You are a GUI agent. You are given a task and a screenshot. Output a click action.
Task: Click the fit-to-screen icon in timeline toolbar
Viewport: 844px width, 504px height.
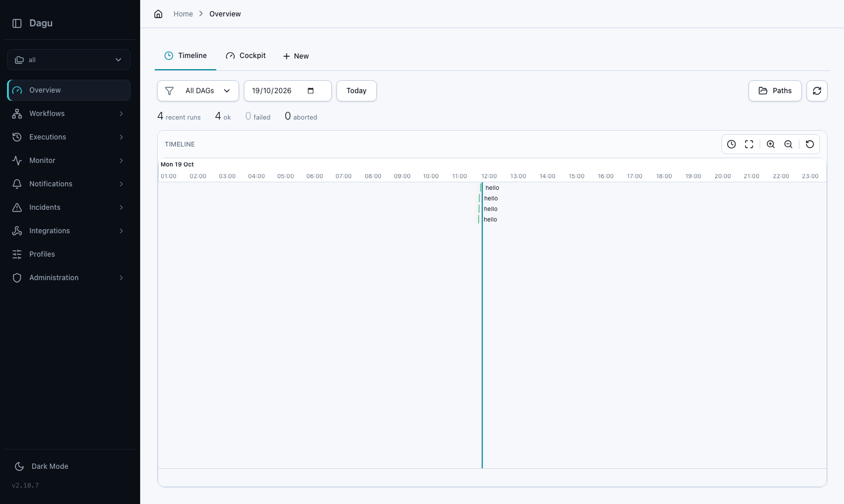[x=749, y=144]
